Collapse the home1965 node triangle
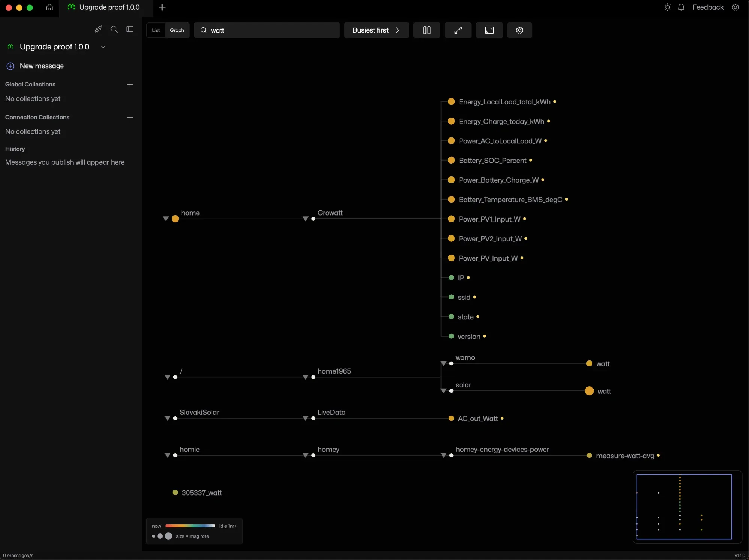 [306, 377]
